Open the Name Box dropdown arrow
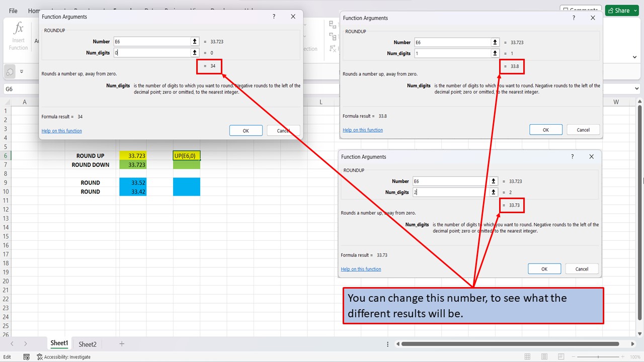The width and height of the screenshot is (644, 362). point(35,88)
